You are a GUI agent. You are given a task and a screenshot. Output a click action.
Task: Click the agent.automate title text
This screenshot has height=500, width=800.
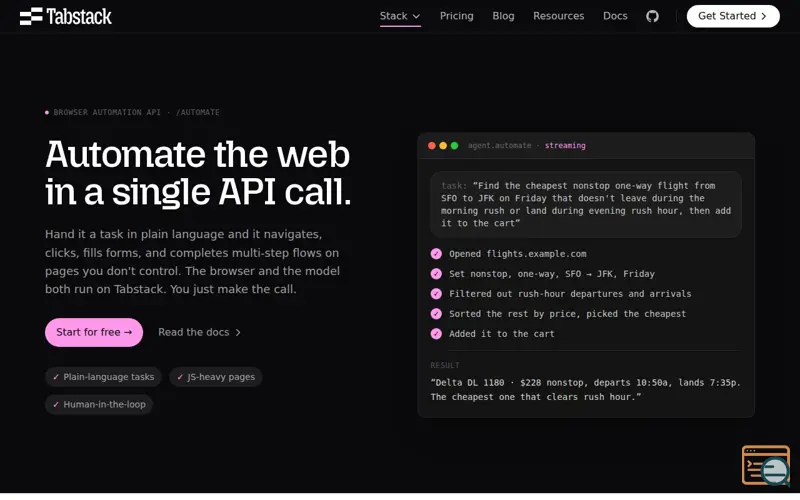pyautogui.click(x=499, y=145)
